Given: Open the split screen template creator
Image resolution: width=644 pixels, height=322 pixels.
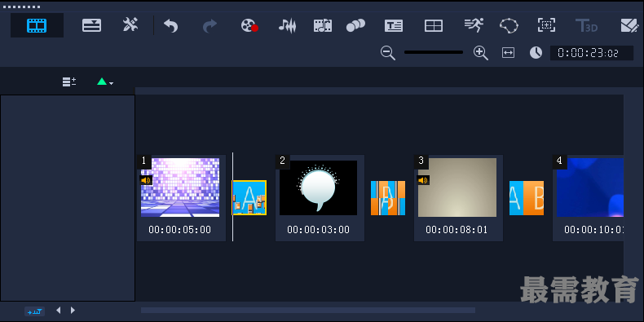Looking at the screenshot, I should 434,26.
